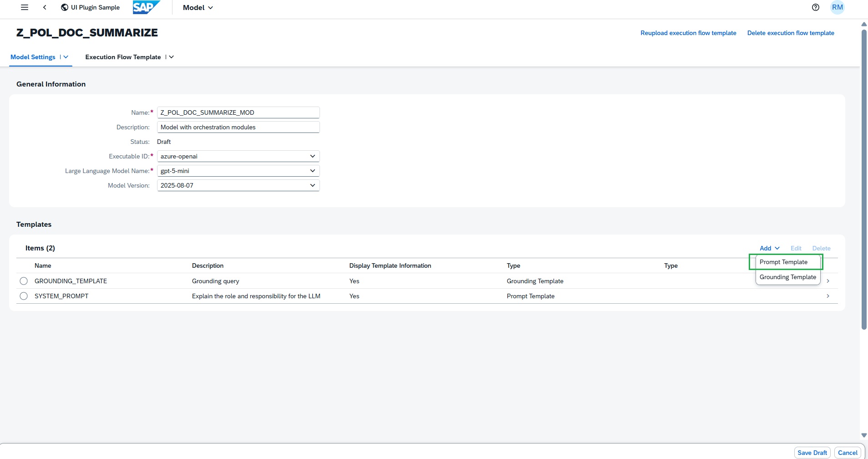Open the hamburger navigation menu
This screenshot has height=459, width=868.
25,7
